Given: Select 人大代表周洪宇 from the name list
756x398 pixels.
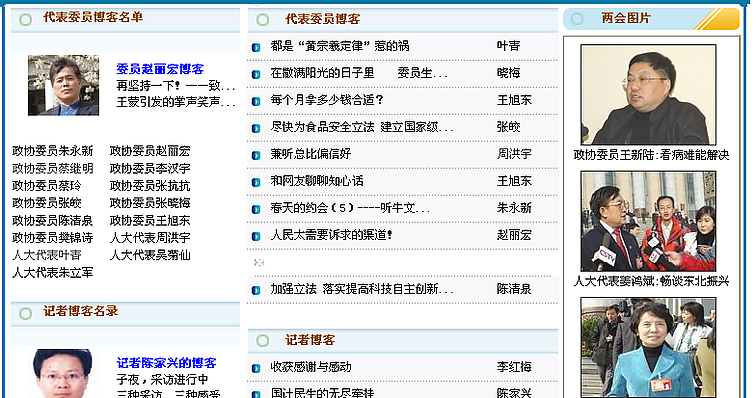Looking at the screenshot, I should point(150,238).
